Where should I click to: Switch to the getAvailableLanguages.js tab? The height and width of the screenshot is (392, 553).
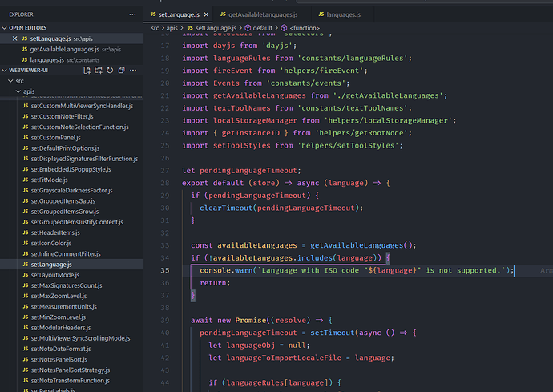(262, 14)
